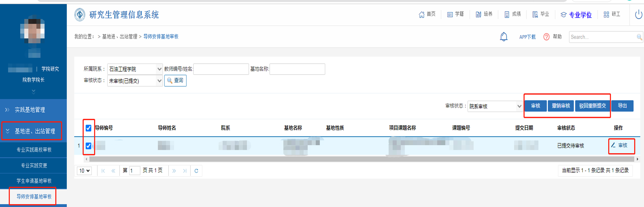Click the help question mark icon
The width and height of the screenshot is (644, 207).
546,37
